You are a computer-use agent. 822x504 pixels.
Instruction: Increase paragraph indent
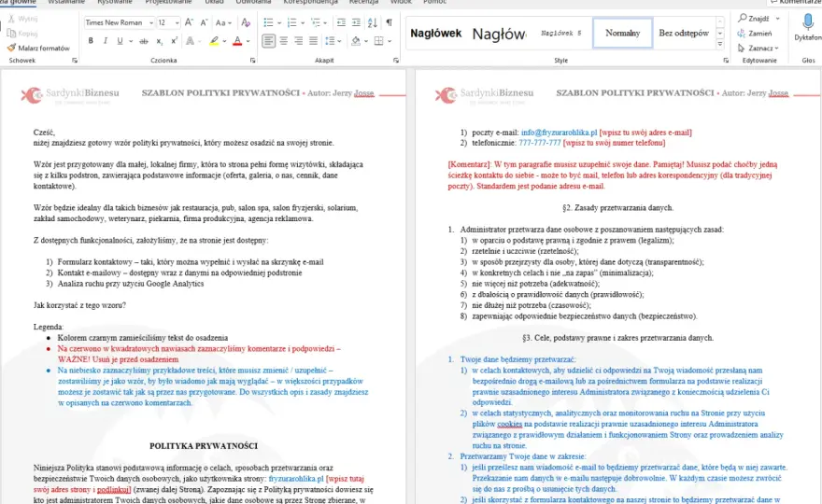click(x=356, y=22)
